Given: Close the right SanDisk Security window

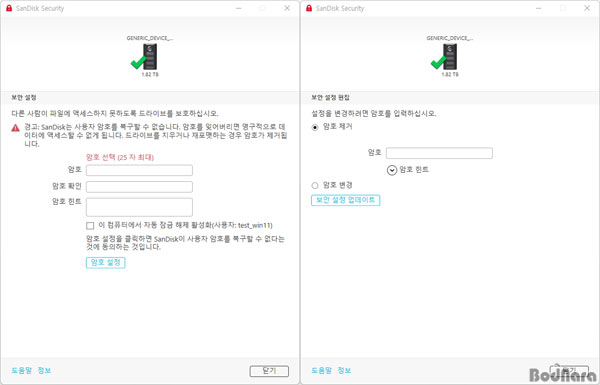Looking at the screenshot, I should (587, 8).
